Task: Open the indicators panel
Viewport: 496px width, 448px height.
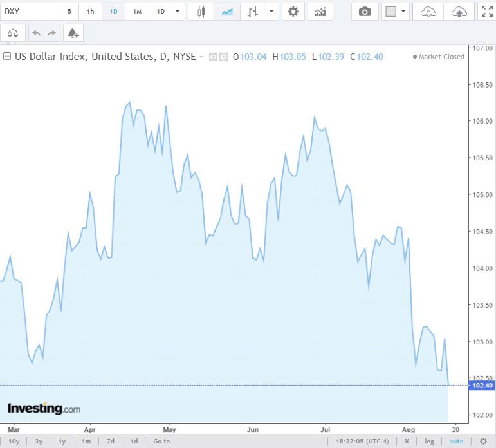Action: 320,12
